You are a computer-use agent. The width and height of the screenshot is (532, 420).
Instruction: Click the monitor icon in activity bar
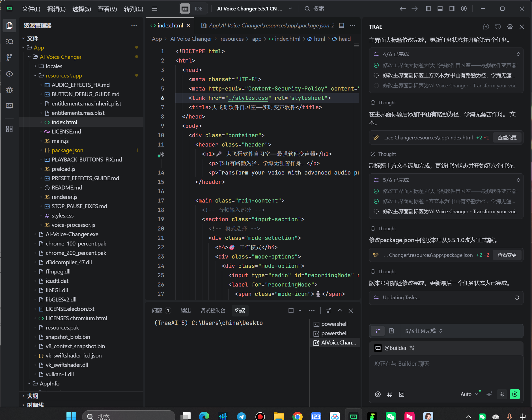9,106
